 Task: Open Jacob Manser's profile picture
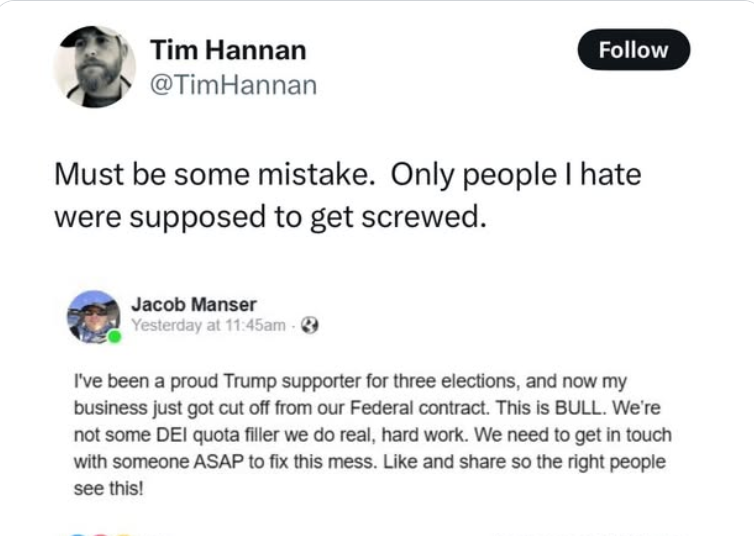(x=92, y=315)
